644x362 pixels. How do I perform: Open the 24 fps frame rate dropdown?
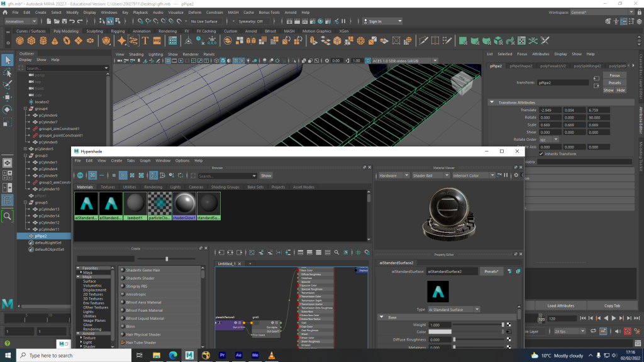569,331
